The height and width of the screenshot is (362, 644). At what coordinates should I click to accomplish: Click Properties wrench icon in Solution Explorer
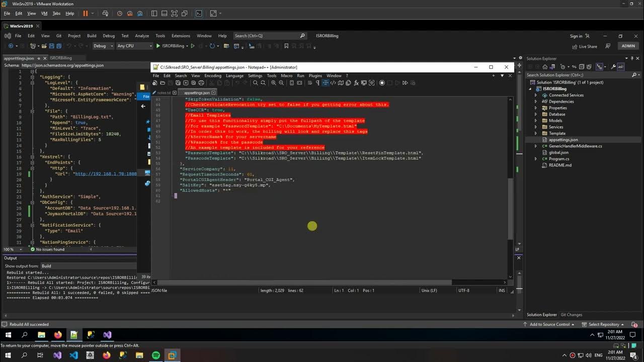tap(613, 67)
